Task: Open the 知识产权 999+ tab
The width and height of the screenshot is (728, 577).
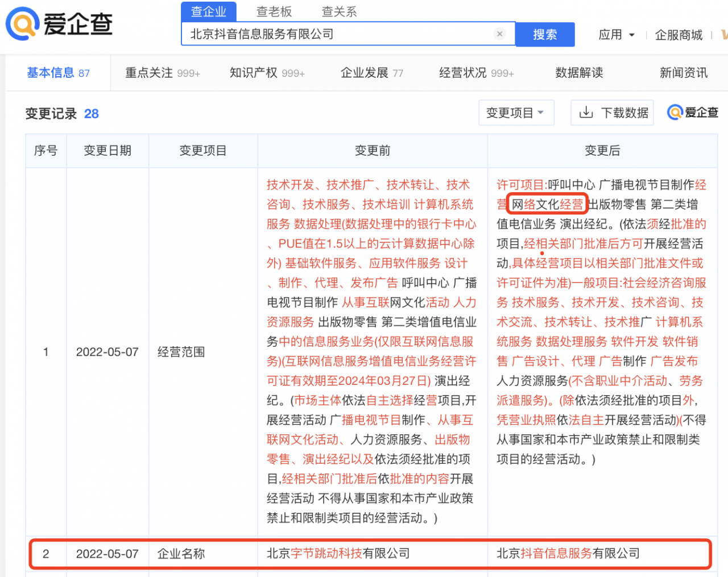Action: pos(267,73)
